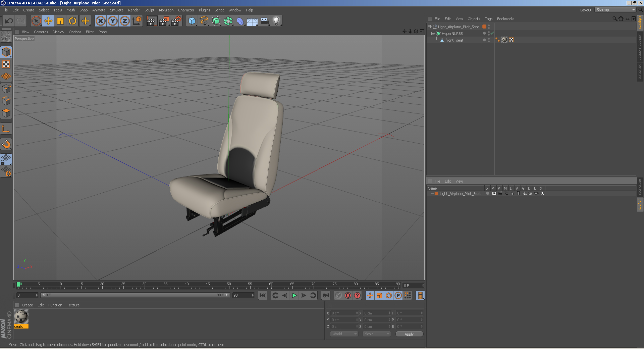Image resolution: width=644 pixels, height=349 pixels.
Task: Open the Layers tab on right edge
Action: (640, 204)
